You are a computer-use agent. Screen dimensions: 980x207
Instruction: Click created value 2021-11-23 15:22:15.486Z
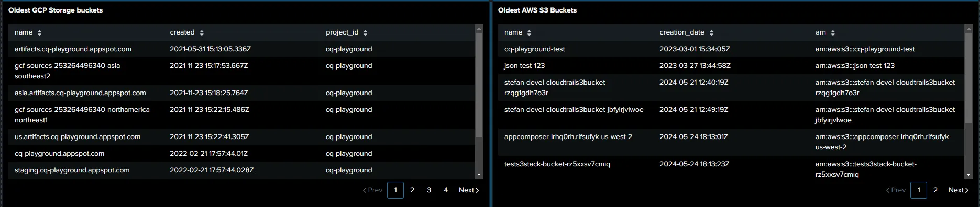coord(210,110)
